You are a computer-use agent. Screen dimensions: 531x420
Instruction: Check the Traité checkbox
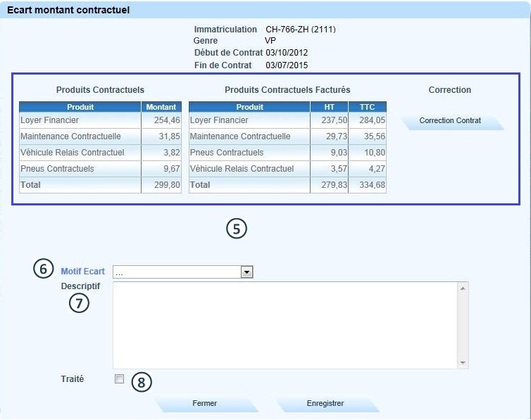[119, 379]
